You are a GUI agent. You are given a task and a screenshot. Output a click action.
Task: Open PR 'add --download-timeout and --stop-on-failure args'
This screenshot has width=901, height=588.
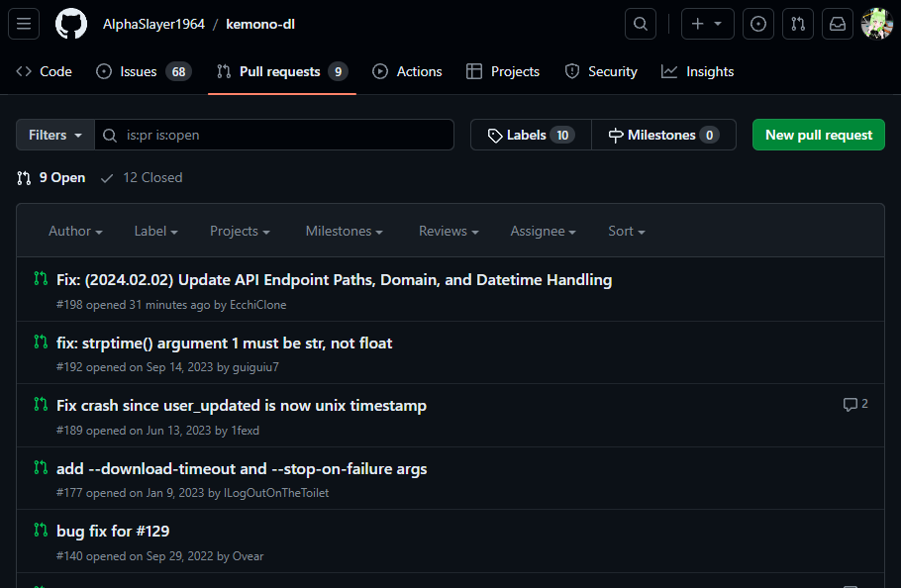coord(242,468)
